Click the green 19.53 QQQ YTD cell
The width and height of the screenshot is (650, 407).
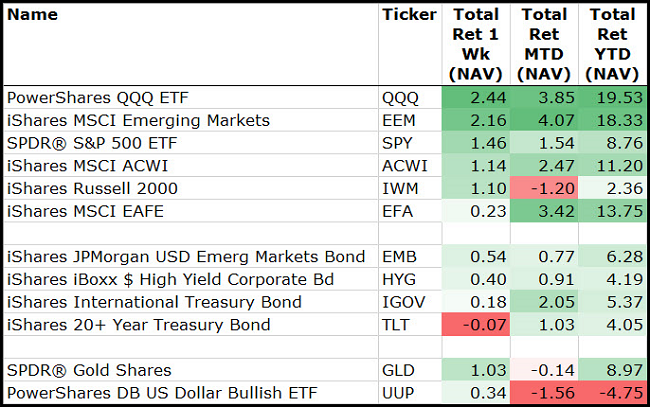click(612, 99)
